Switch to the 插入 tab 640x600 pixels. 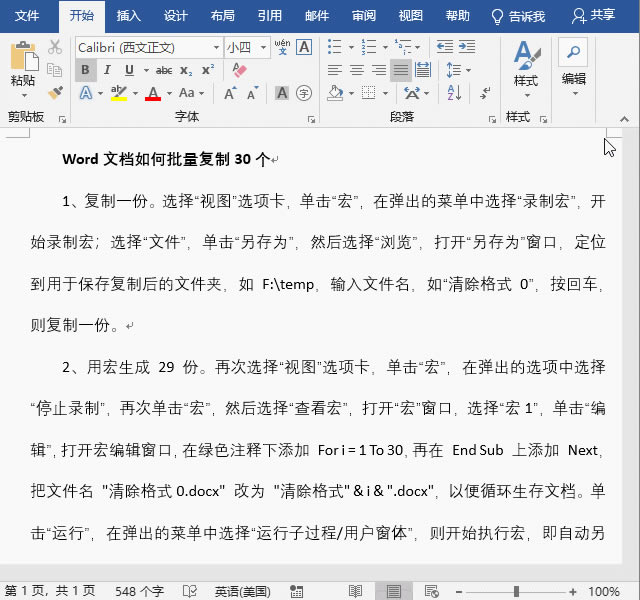point(128,16)
